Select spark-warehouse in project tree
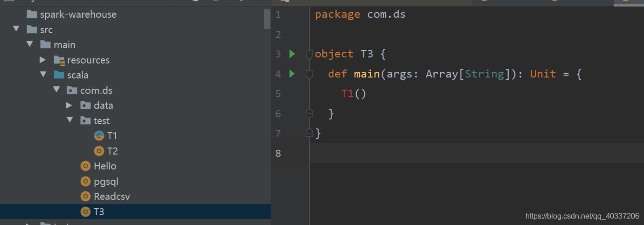This screenshot has width=644, height=225. point(78,14)
